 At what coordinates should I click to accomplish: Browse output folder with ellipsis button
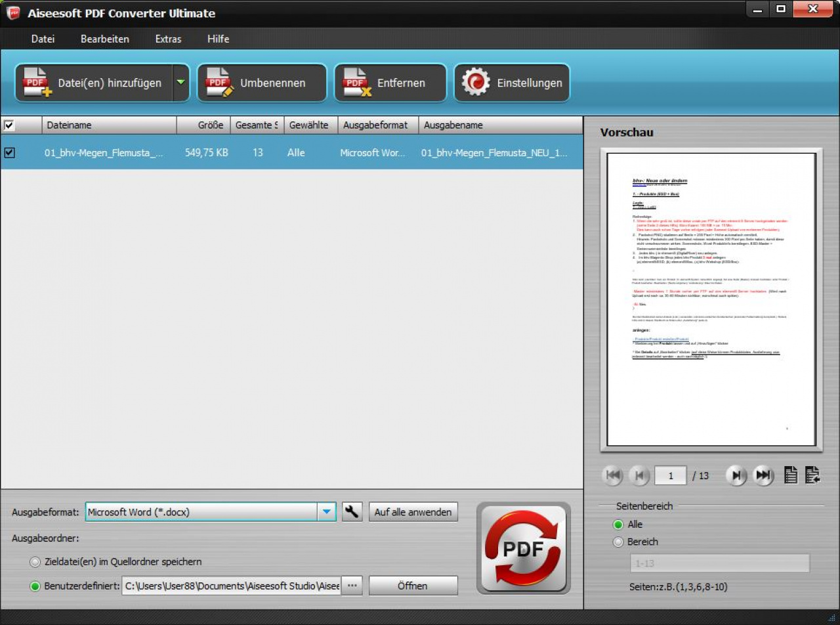pos(352,586)
